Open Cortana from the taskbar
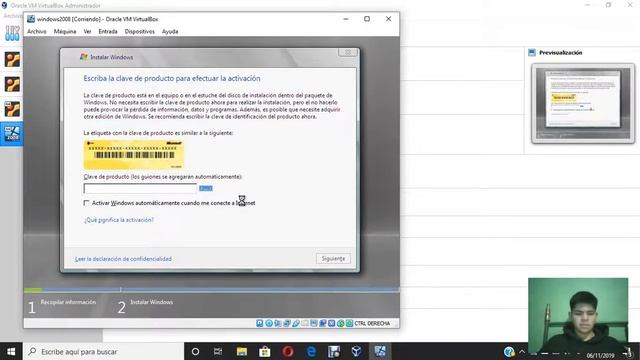The width and height of the screenshot is (640, 360). click(x=195, y=351)
